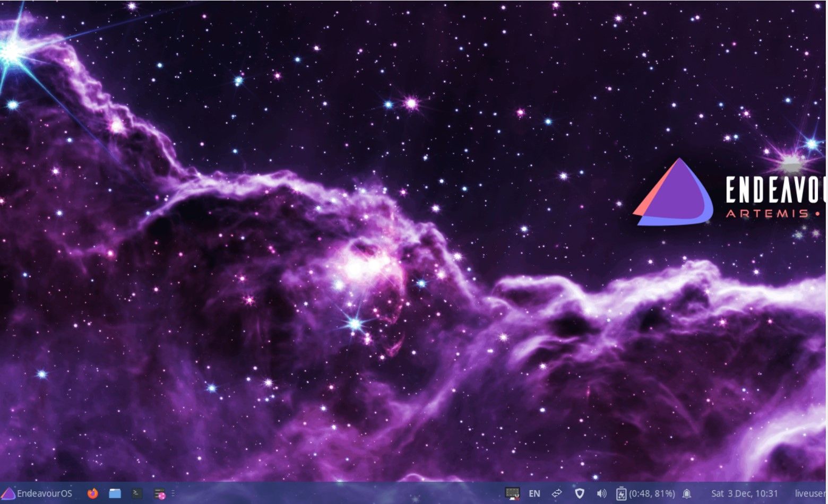Open the notifications bell icon
The height and width of the screenshot is (504, 828).
tap(686, 494)
